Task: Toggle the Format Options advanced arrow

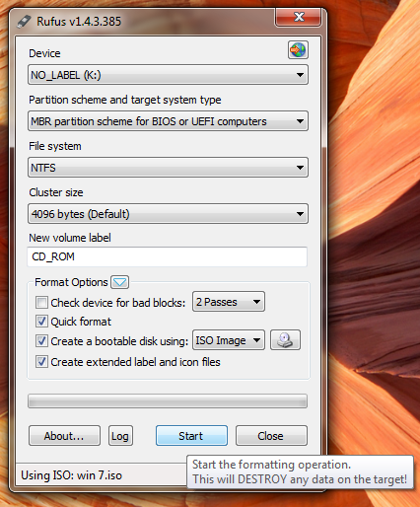Action: tap(119, 282)
